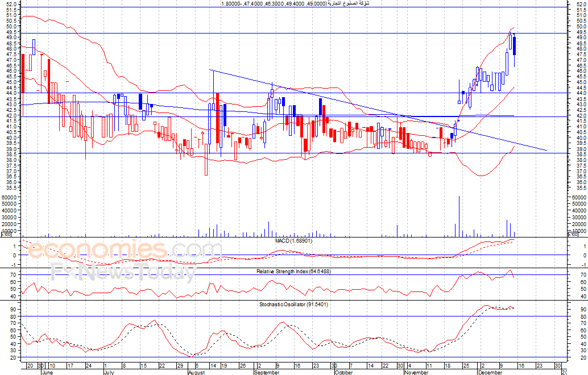Click the Relative Strength Index (64.6488) label
The image size is (588, 375).
pyautogui.click(x=293, y=271)
